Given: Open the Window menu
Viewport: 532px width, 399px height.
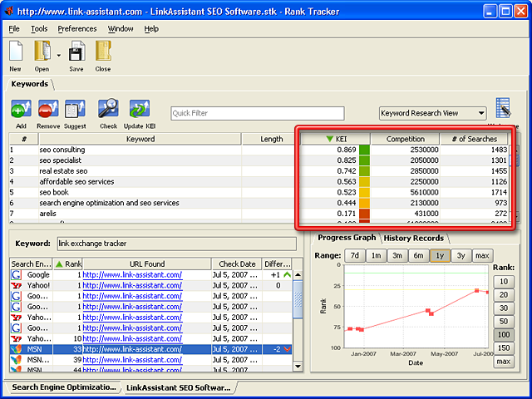Looking at the screenshot, I should [x=121, y=29].
